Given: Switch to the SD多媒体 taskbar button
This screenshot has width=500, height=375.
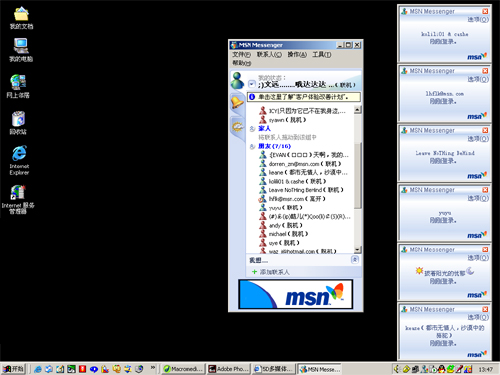Looking at the screenshot, I should (273, 369).
